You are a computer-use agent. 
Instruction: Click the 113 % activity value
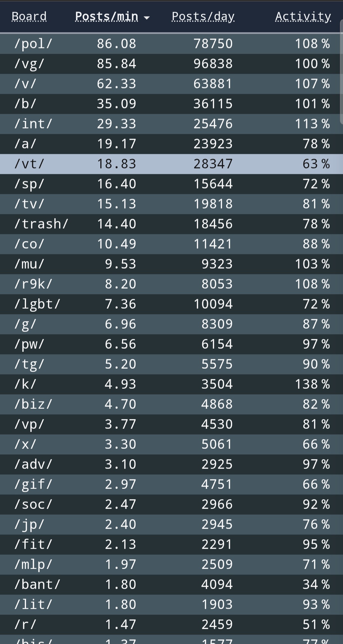pos(313,124)
